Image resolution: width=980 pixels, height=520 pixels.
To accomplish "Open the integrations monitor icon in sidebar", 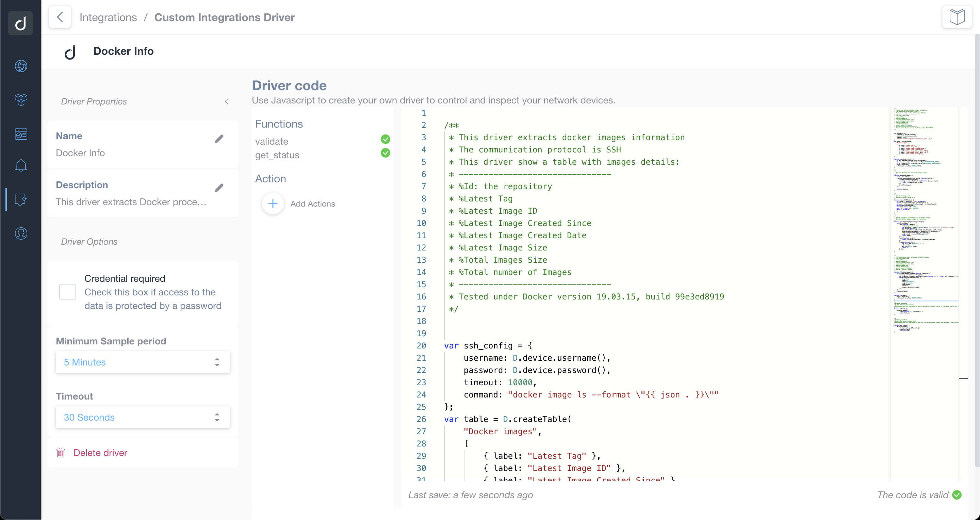I will (21, 199).
